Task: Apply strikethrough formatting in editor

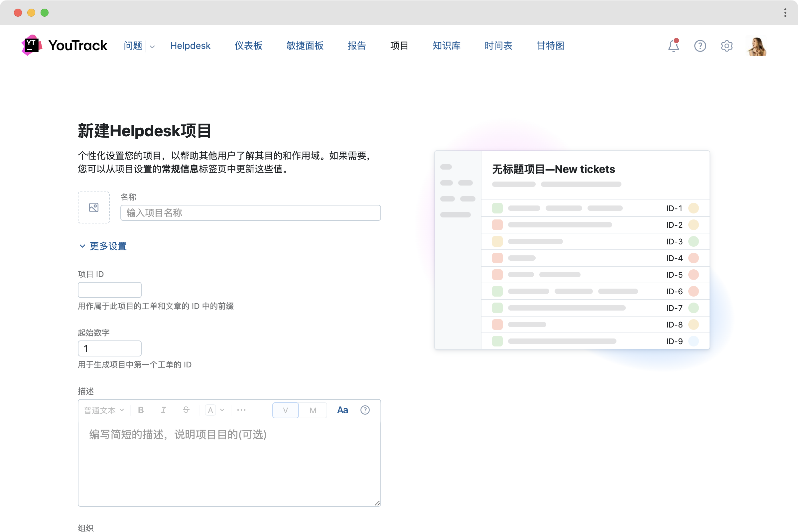Action: (186, 410)
